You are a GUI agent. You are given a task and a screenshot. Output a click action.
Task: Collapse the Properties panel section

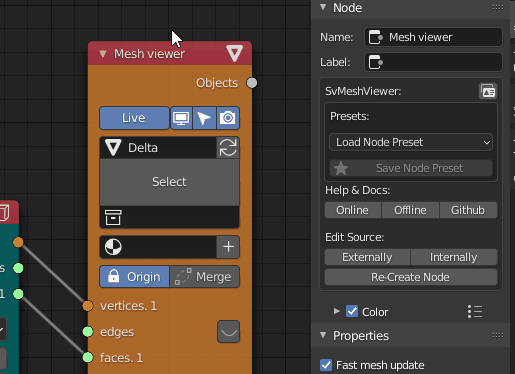(x=323, y=335)
